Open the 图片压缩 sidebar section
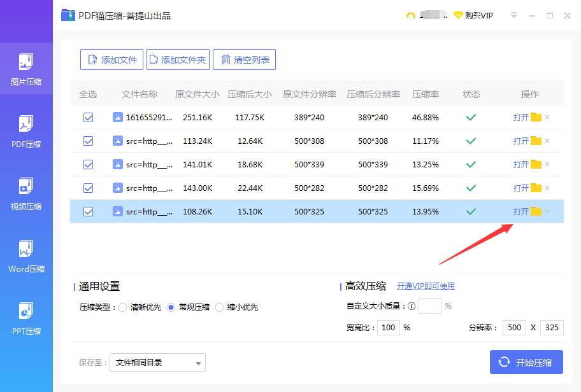Viewport: 581px width, 392px height. click(26, 69)
